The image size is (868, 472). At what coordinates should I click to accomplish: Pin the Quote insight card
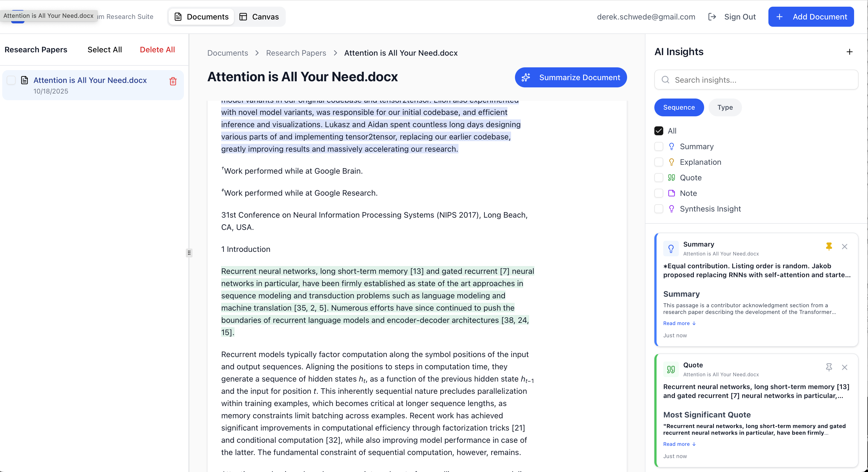829,367
